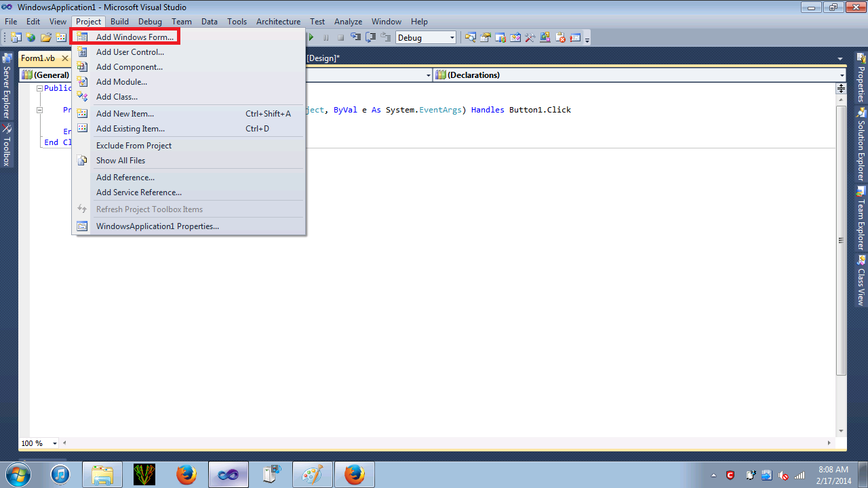868x488 pixels.
Task: Select Add Reference menu item
Action: point(189,178)
